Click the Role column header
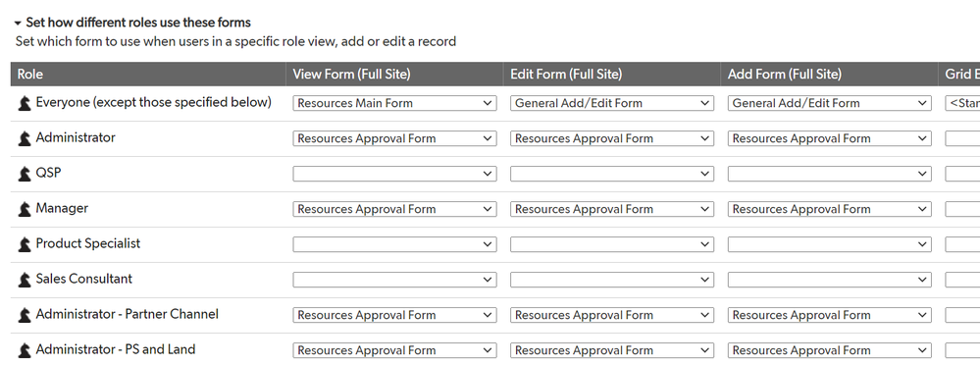Image resolution: width=980 pixels, height=365 pixels. tap(30, 75)
